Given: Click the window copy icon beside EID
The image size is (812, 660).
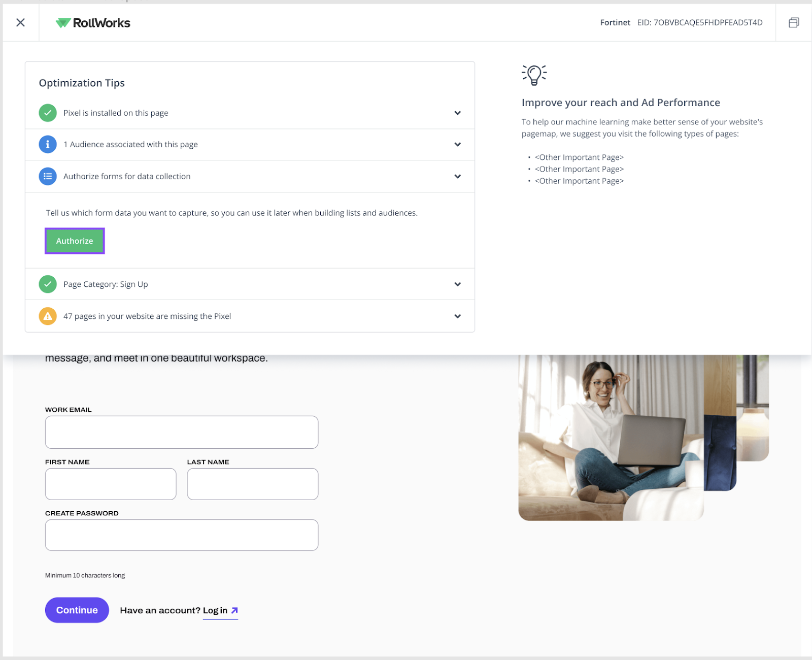Looking at the screenshot, I should click(794, 22).
